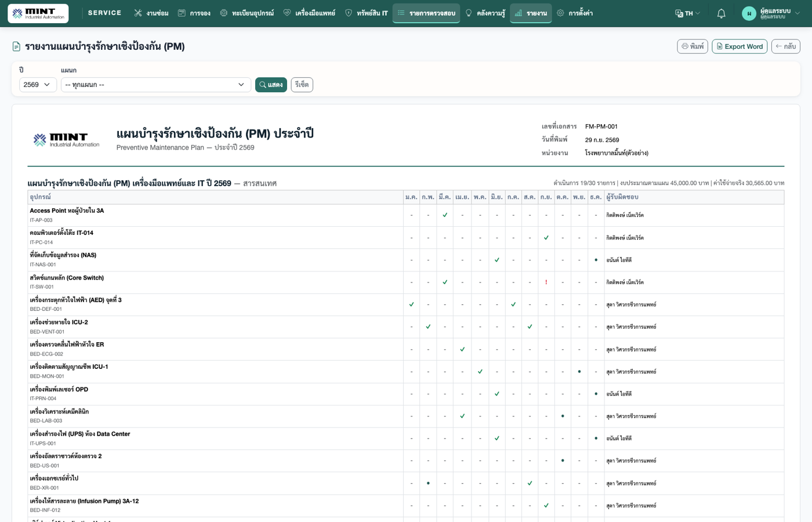Open the การตั้งค่า menu

click(574, 13)
